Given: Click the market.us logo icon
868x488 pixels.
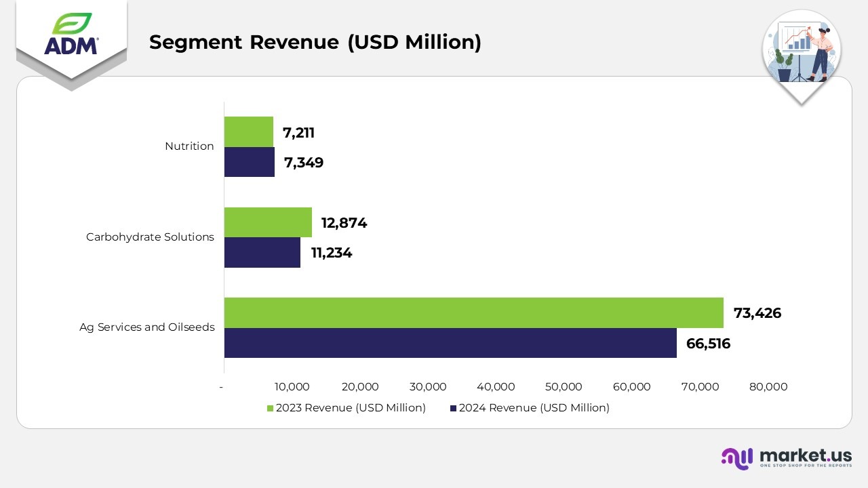Looking at the screenshot, I should pyautogui.click(x=736, y=458).
